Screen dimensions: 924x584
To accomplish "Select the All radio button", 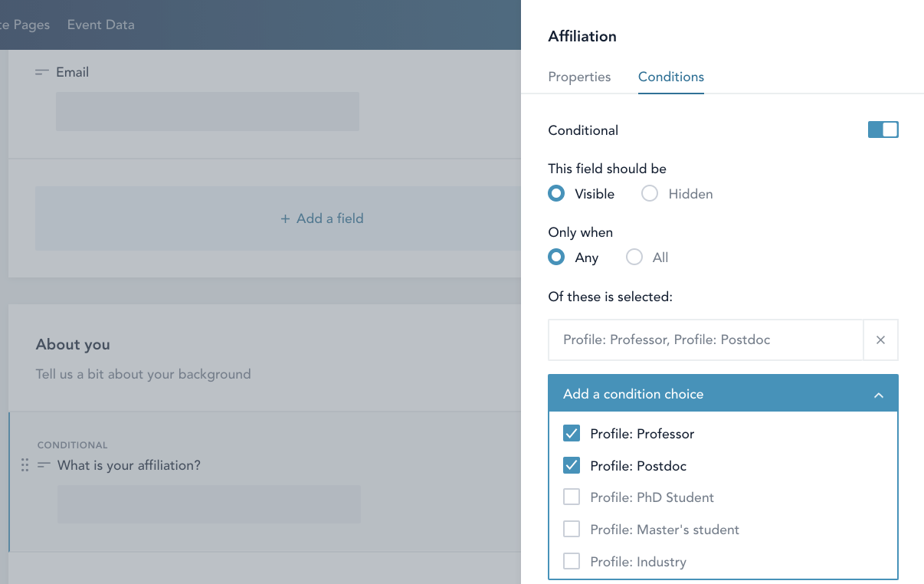I will coord(634,257).
